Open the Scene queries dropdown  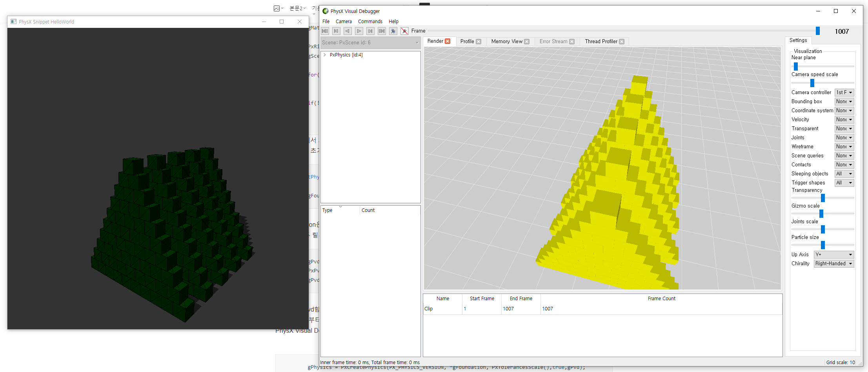pos(844,156)
